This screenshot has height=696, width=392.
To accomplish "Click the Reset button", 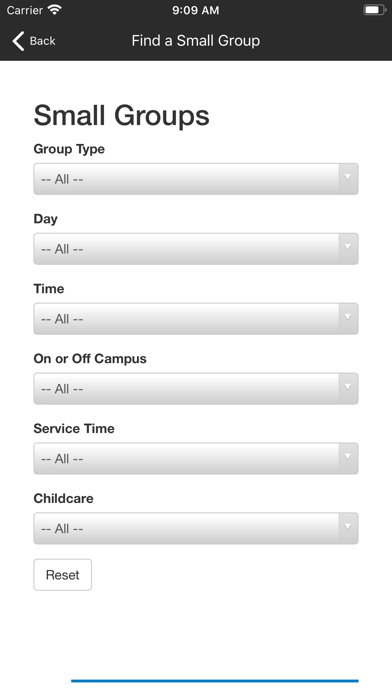I will (63, 575).
